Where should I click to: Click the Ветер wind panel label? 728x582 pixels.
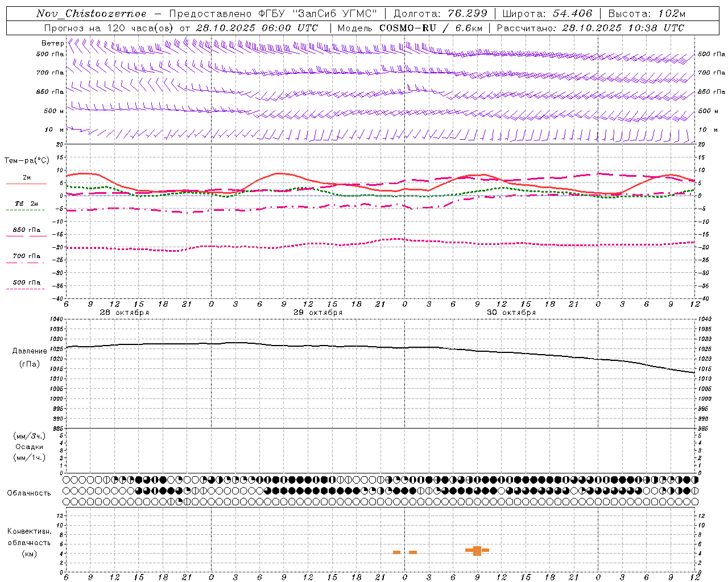(x=53, y=43)
